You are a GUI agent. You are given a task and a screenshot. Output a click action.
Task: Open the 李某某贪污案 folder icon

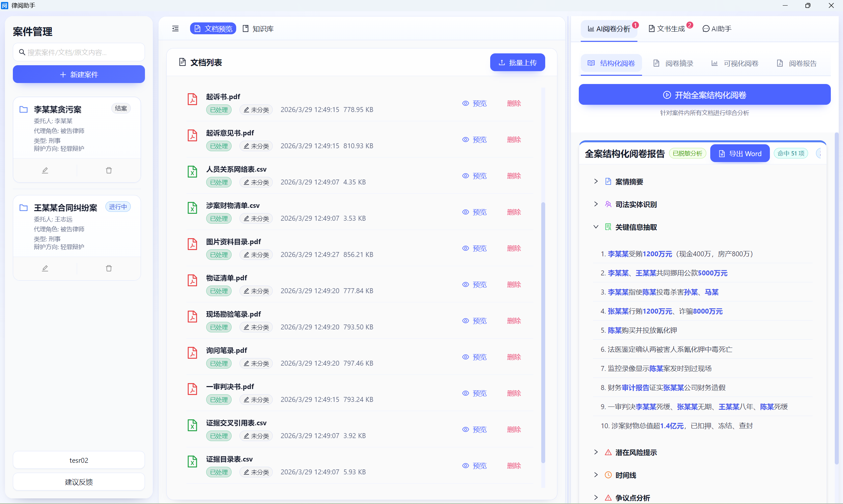pos(23,109)
